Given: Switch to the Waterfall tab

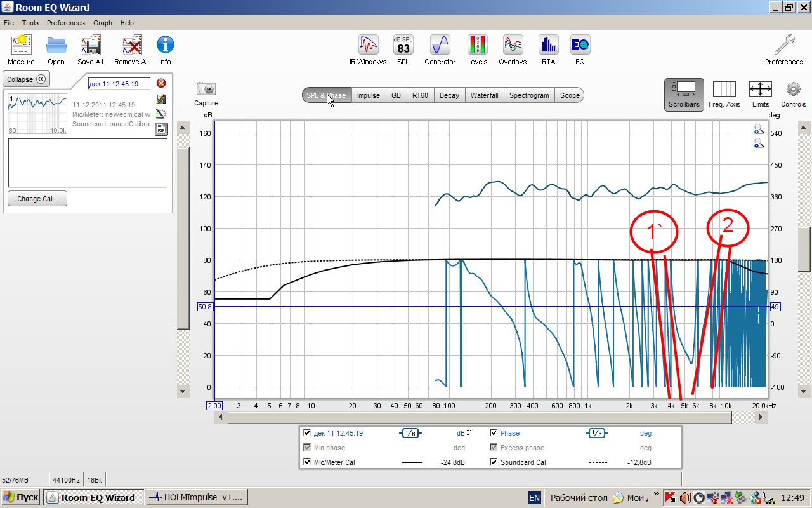Looking at the screenshot, I should click(x=484, y=95).
